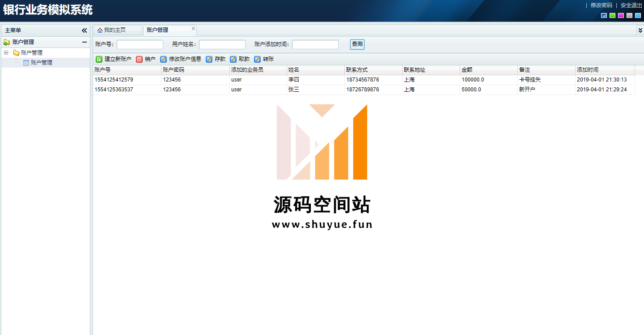Focus the 账户添加时间 input field
This screenshot has width=644, height=335.
[x=315, y=44]
